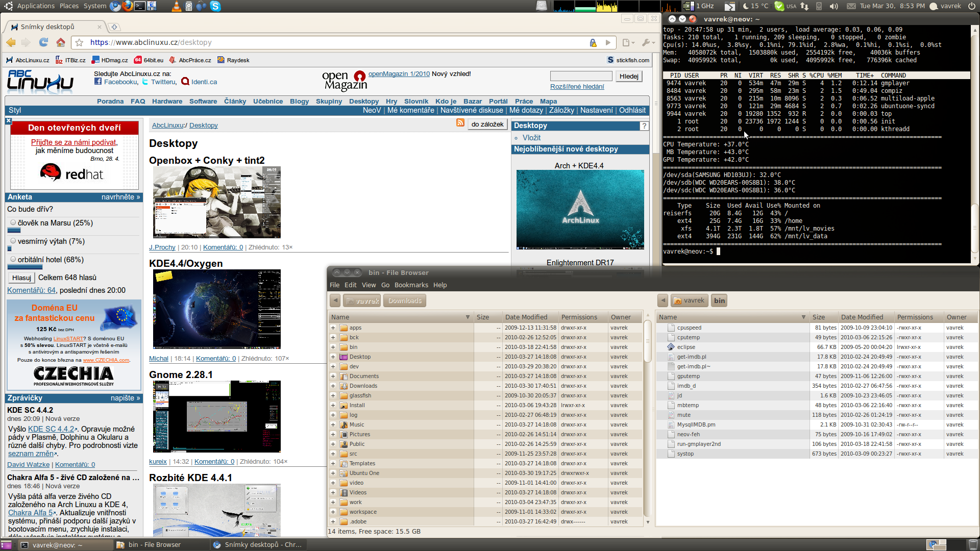Open the ITBiz.cz bookmark

(70, 60)
